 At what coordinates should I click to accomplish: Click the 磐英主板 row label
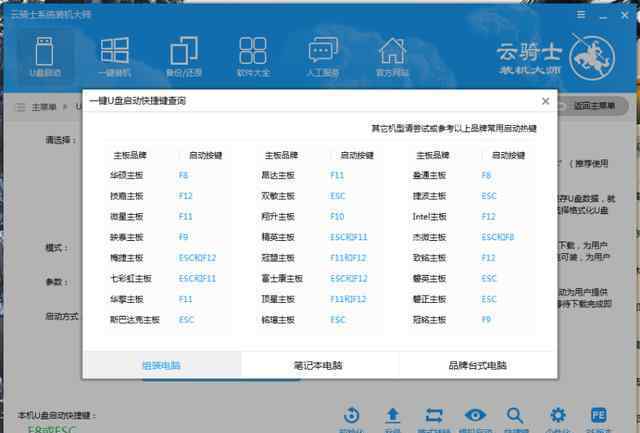coord(429,278)
